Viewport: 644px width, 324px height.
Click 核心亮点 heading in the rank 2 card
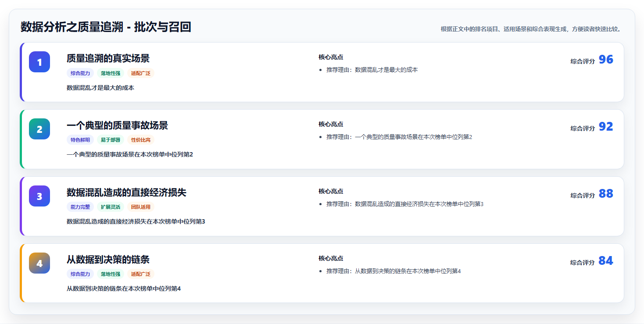[331, 124]
